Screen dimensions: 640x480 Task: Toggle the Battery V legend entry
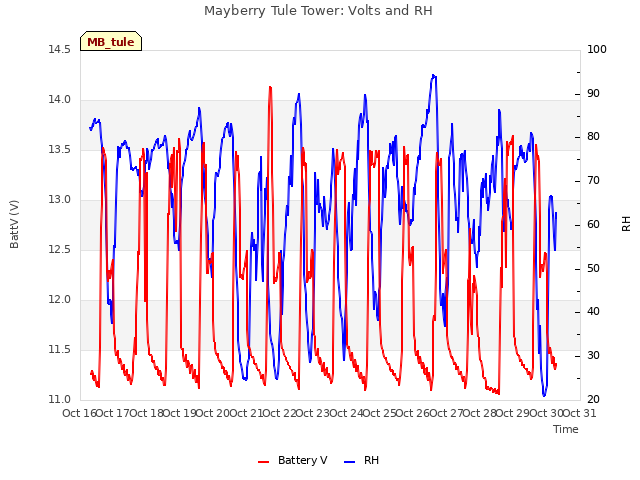point(293,460)
